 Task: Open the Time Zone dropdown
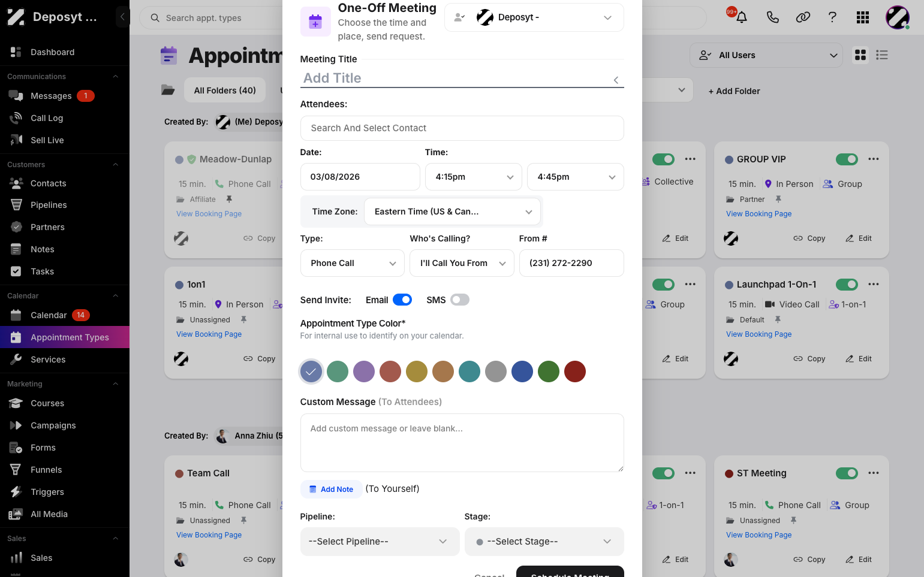point(453,212)
